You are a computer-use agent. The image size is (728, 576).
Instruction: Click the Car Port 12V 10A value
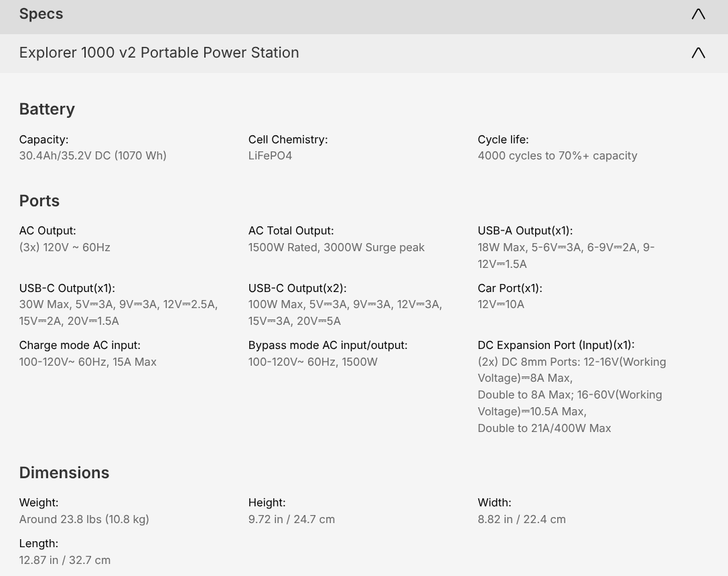[x=501, y=305]
